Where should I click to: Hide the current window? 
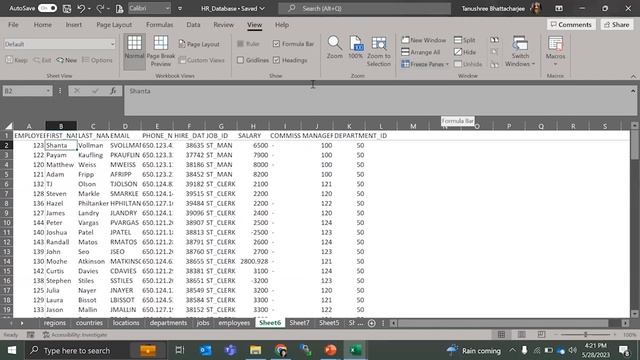pyautogui.click(x=465, y=52)
